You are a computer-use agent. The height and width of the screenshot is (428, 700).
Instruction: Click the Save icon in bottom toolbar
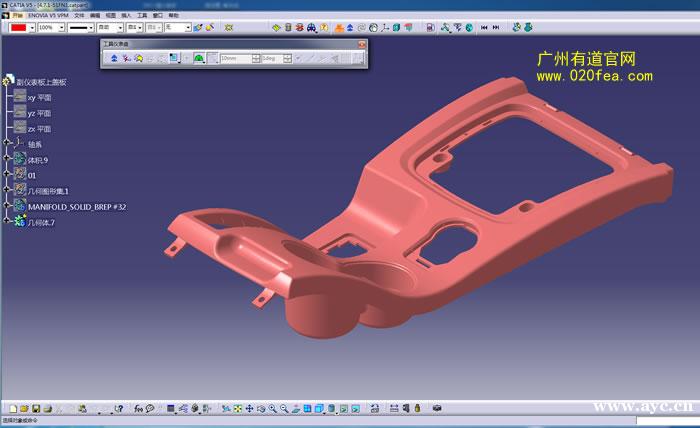tap(36, 408)
